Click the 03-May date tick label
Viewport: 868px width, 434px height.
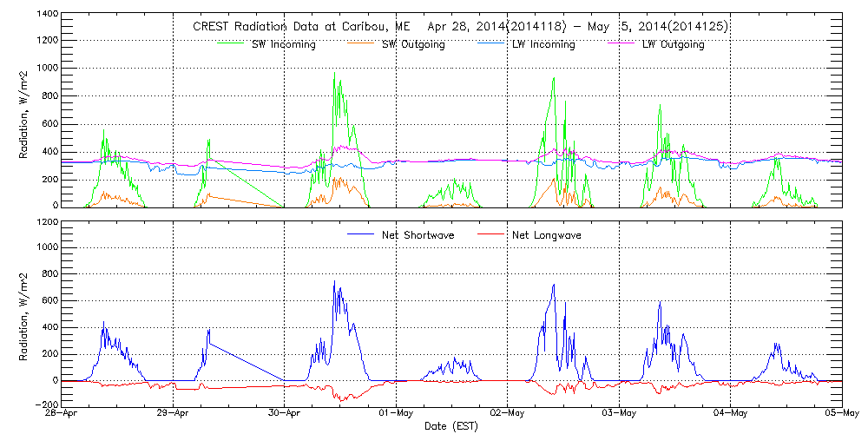tap(619, 414)
